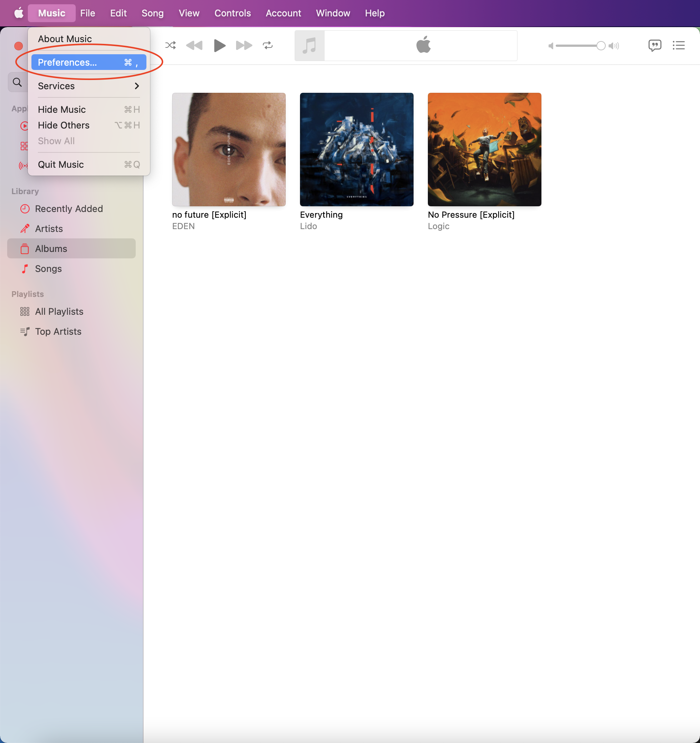Screen dimensions: 700x743
Task: Click the queue/list view icon
Action: 679,45
